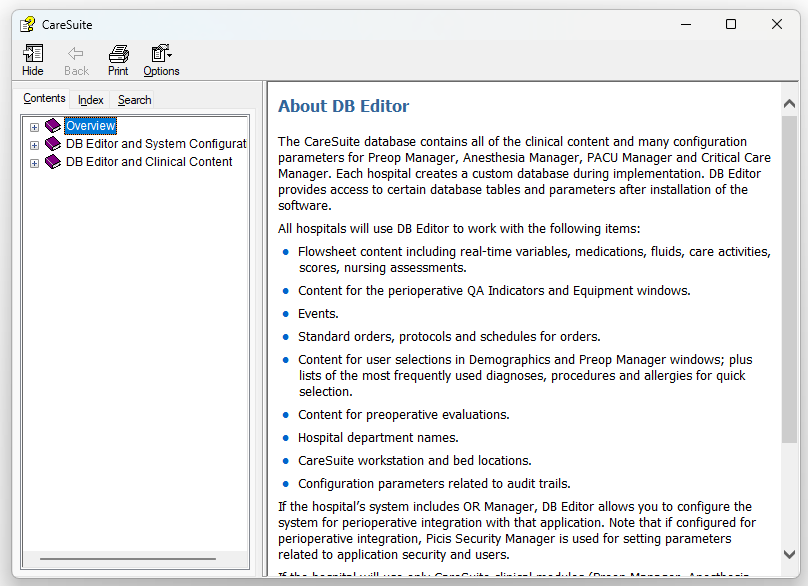This screenshot has height=586, width=808.
Task: Click the content pane scroll up arrow
Action: pos(789,104)
